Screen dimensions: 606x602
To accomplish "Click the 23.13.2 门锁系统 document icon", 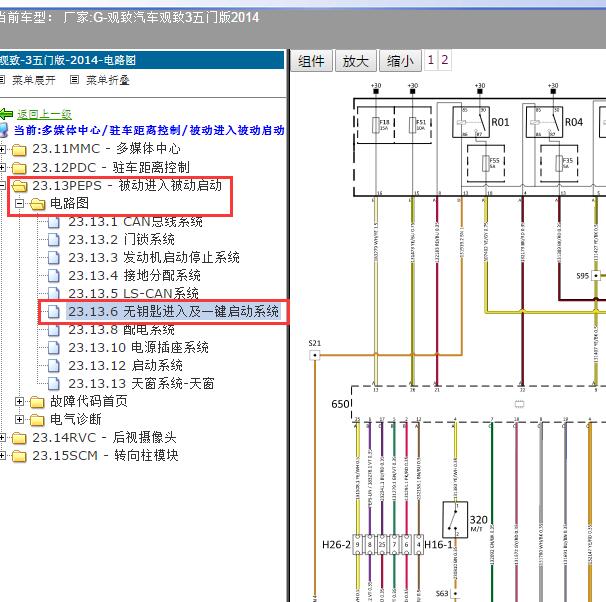I will [54, 240].
